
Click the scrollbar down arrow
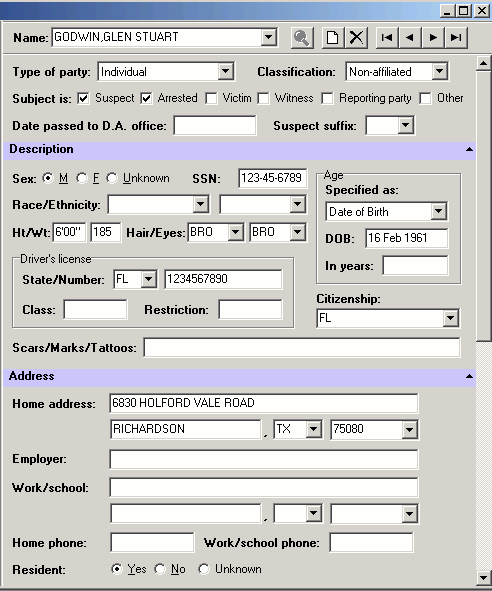pyautogui.click(x=483, y=577)
